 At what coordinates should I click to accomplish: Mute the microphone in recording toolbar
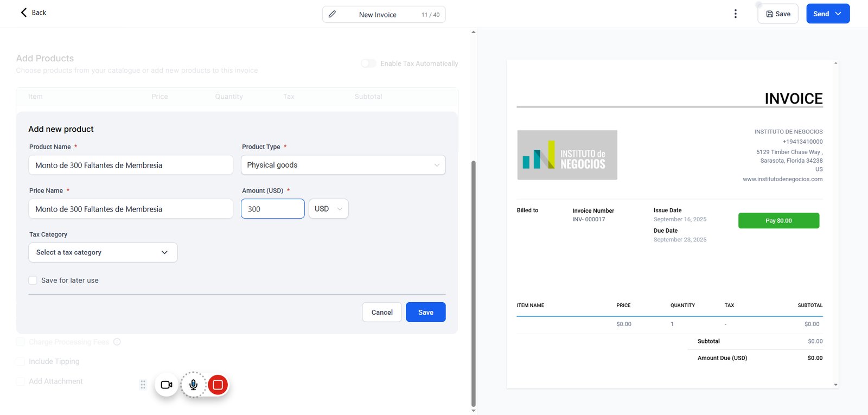pyautogui.click(x=193, y=385)
